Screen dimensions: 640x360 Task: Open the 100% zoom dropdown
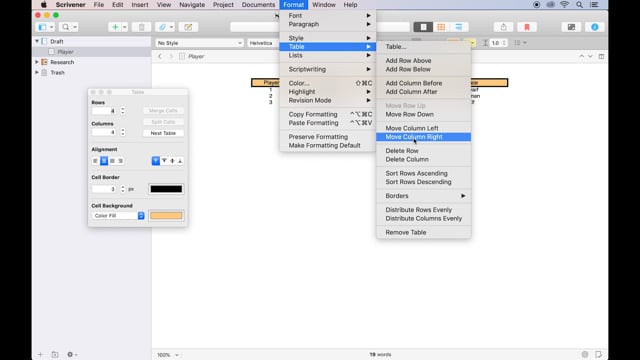pos(168,355)
